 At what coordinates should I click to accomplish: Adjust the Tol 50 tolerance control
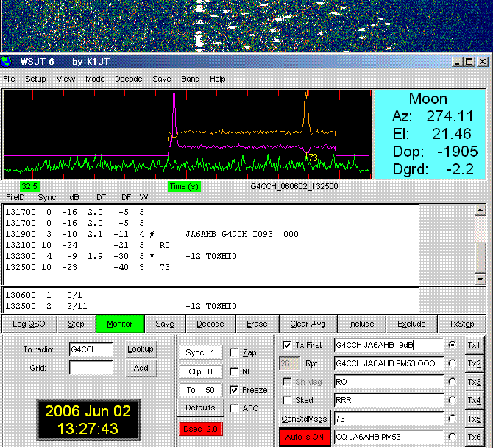(200, 390)
